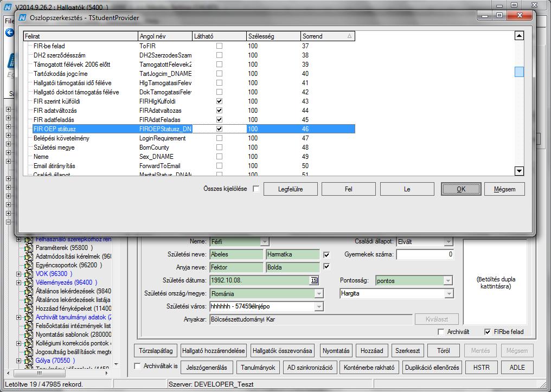Click the photo placeholder Betöltés dupla kattintásra
The width and height of the screenshot is (551, 392).
(x=495, y=282)
